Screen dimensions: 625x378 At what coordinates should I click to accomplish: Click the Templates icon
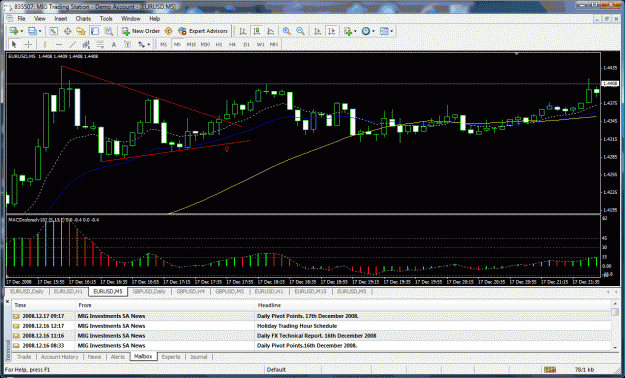pyautogui.click(x=384, y=31)
